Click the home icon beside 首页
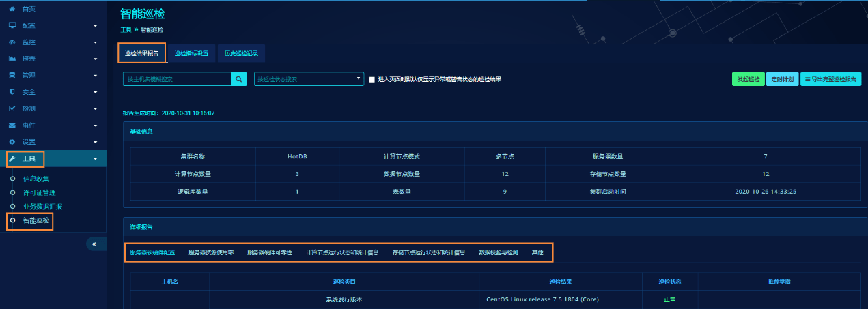 12,8
